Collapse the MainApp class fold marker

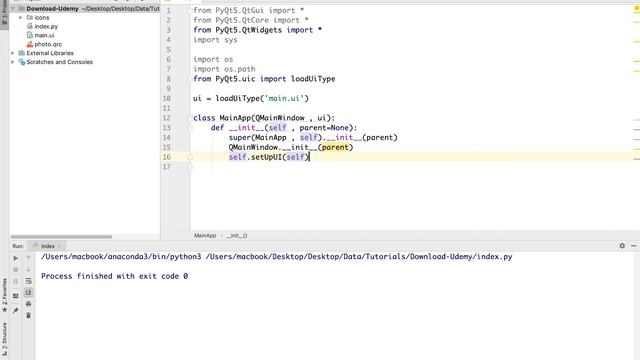coord(190,118)
